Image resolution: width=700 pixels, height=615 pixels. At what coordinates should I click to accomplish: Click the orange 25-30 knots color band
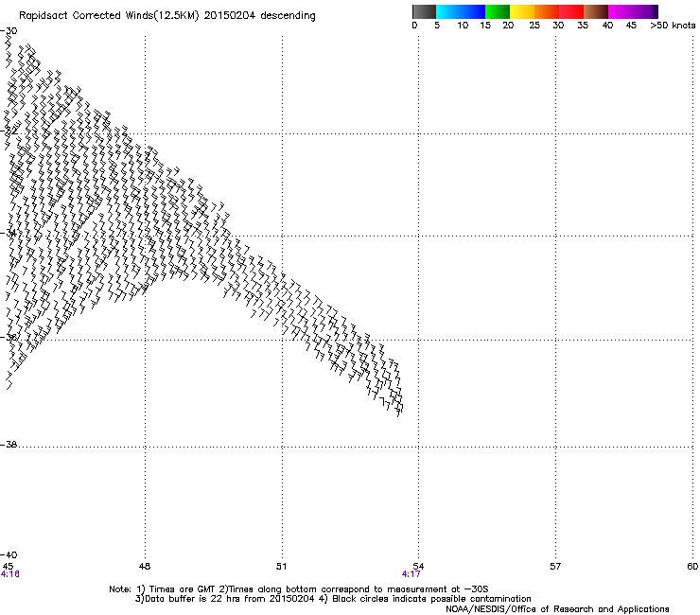[x=547, y=11]
